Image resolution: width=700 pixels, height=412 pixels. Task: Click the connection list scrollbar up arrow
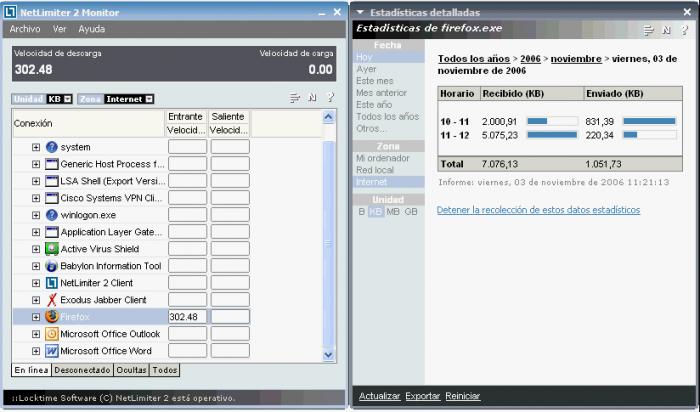[328, 117]
